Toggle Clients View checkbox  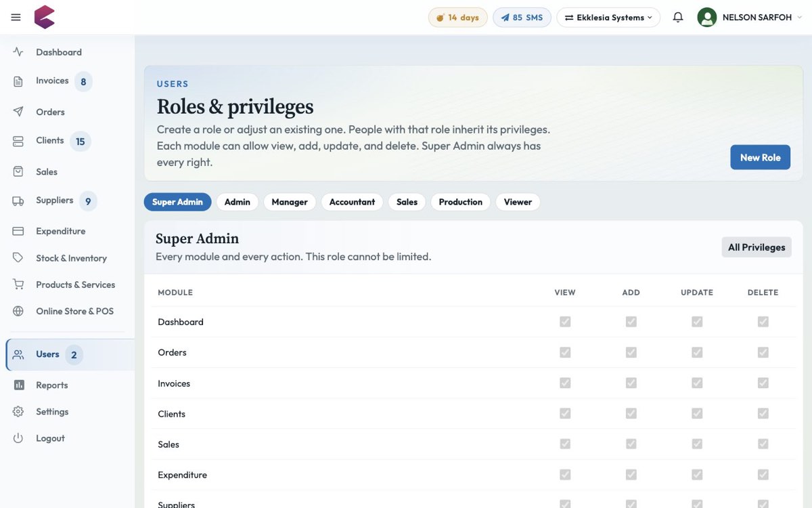click(565, 413)
